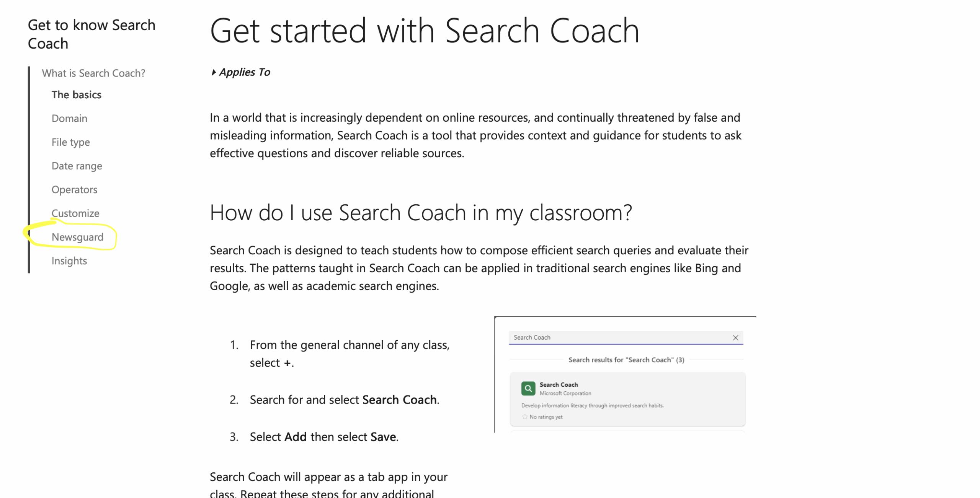Go to The basics section
This screenshot has height=498, width=980.
[x=77, y=95]
